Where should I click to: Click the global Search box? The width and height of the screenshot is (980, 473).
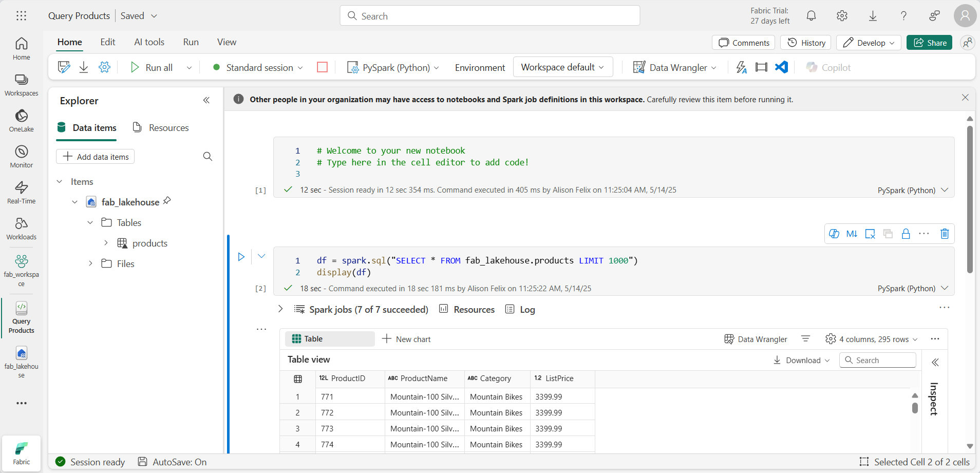490,16
